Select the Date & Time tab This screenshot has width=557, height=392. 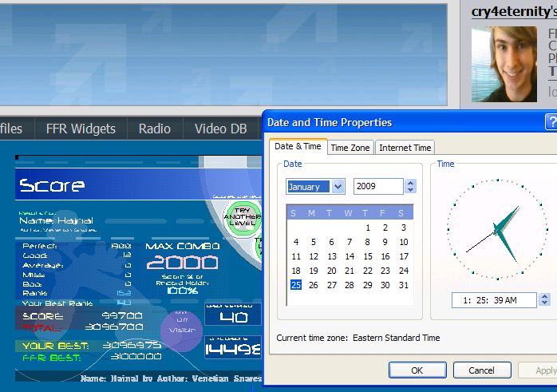click(298, 146)
